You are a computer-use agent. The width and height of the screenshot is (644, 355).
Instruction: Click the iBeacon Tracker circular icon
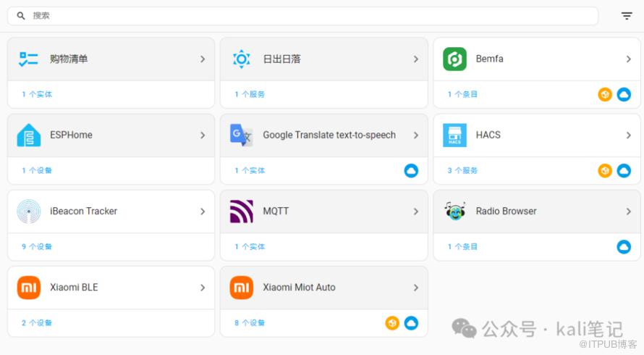29,211
